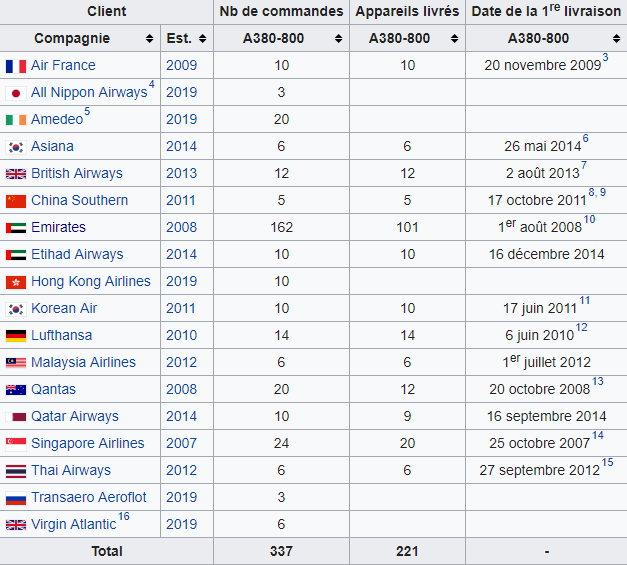
Task: Go to British Airways page
Action: (77, 173)
